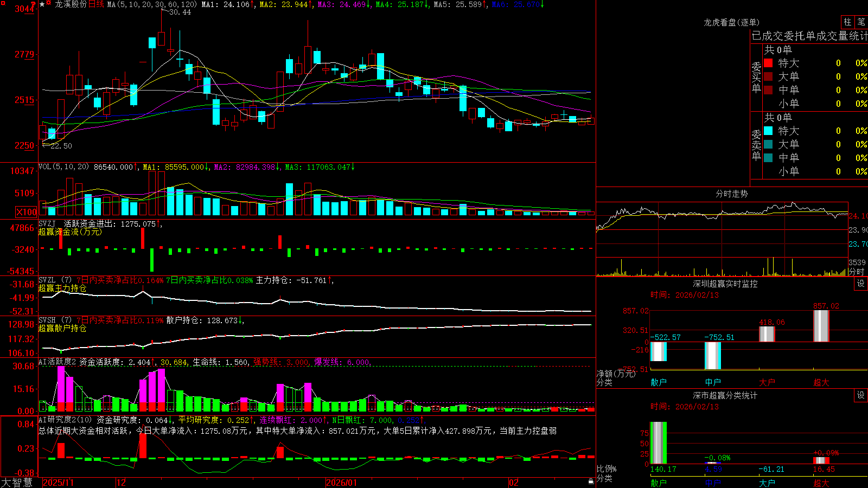
Task: Click the 分时走势 panel title
Action: coord(731,194)
